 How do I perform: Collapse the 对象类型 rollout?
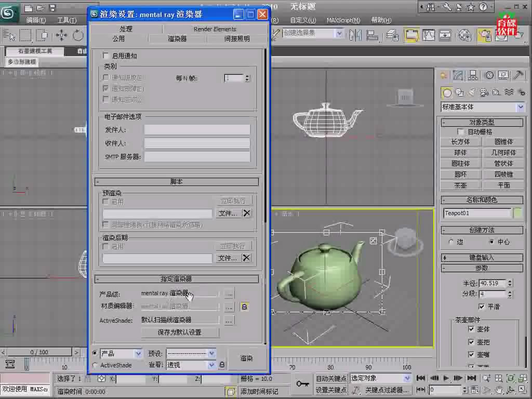click(x=482, y=123)
